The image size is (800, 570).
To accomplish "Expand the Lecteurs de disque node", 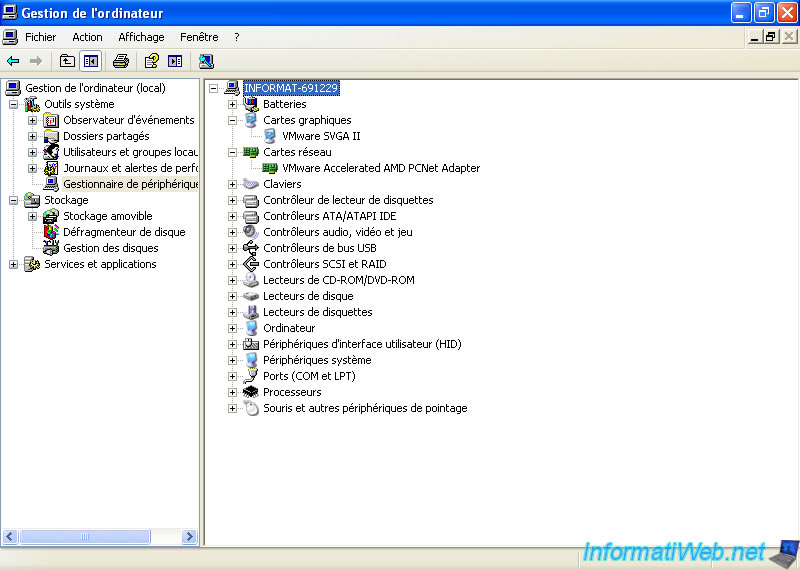I will [x=232, y=296].
